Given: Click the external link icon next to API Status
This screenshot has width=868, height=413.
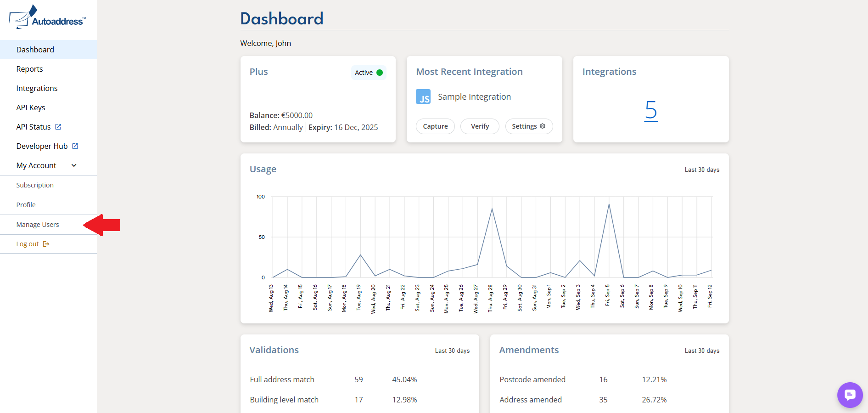Looking at the screenshot, I should coord(58,127).
